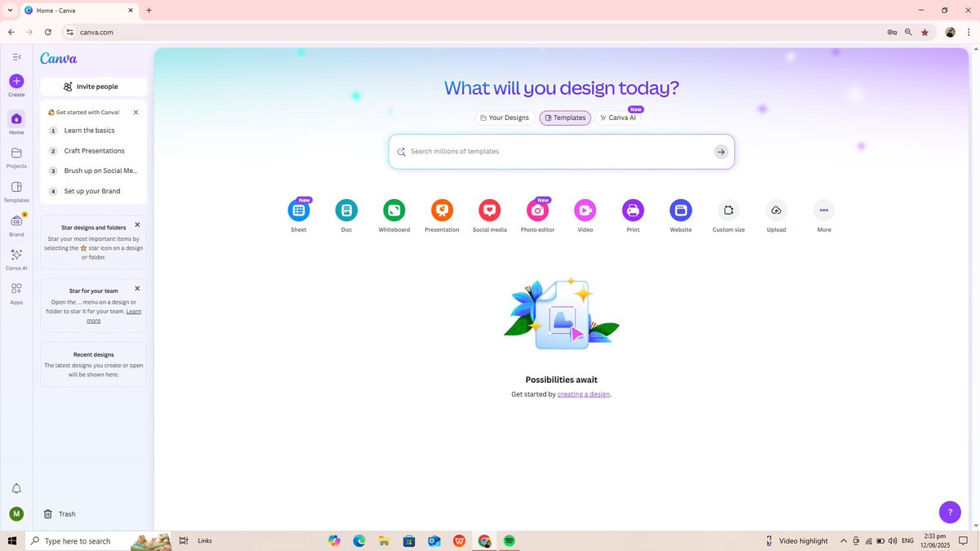980x551 pixels.
Task: Open the purple Help question mark button
Action: tap(950, 512)
